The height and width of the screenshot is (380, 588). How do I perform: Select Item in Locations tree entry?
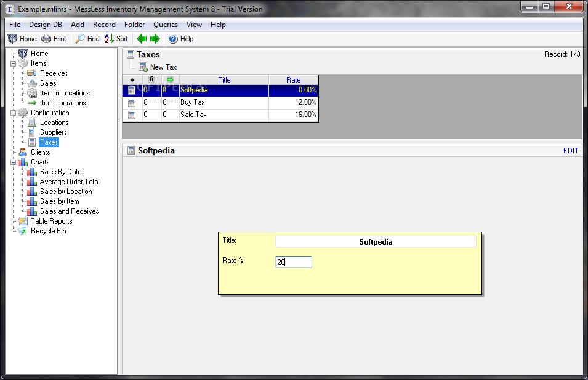[x=65, y=93]
